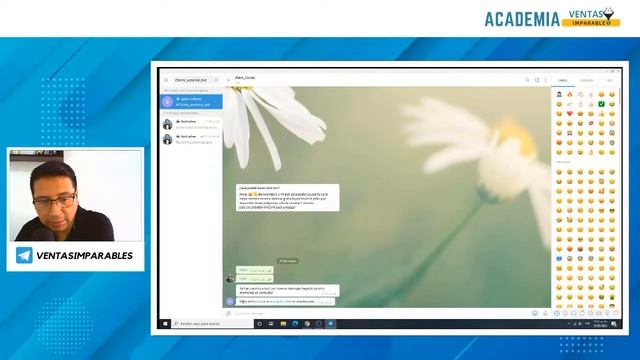Click the Telegram icon in the taskbar

(x=331, y=324)
